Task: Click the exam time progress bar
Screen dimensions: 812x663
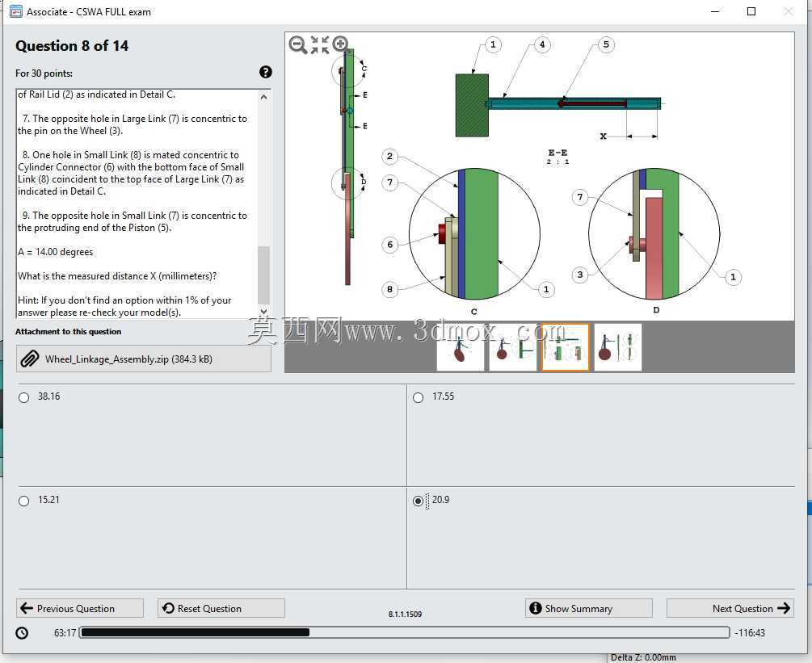Action: tap(405, 632)
